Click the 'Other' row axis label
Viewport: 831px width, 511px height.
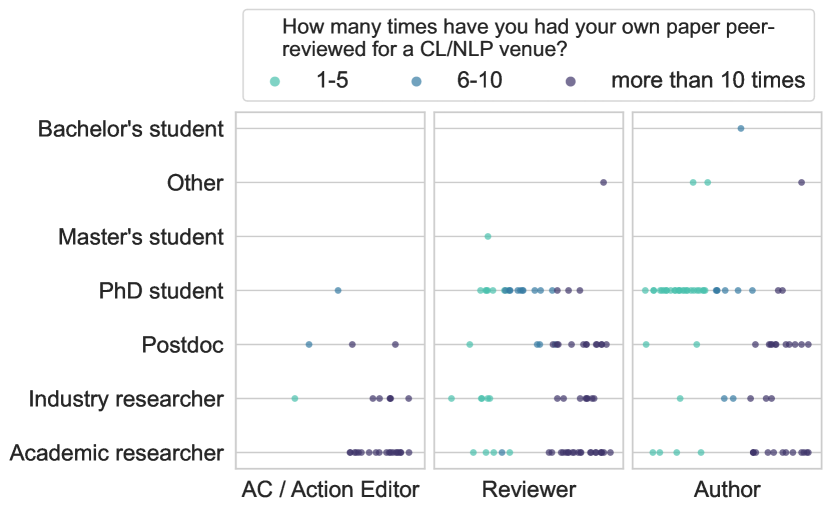[196, 183]
